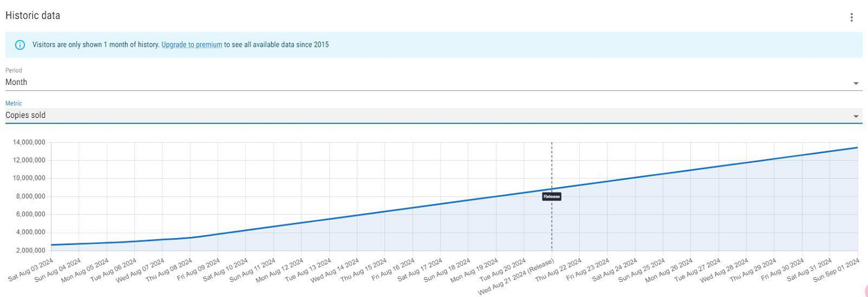Screen dimensions: 868x297
Task: Click the black 'Release' marker label on chart
Action: pyautogui.click(x=551, y=196)
